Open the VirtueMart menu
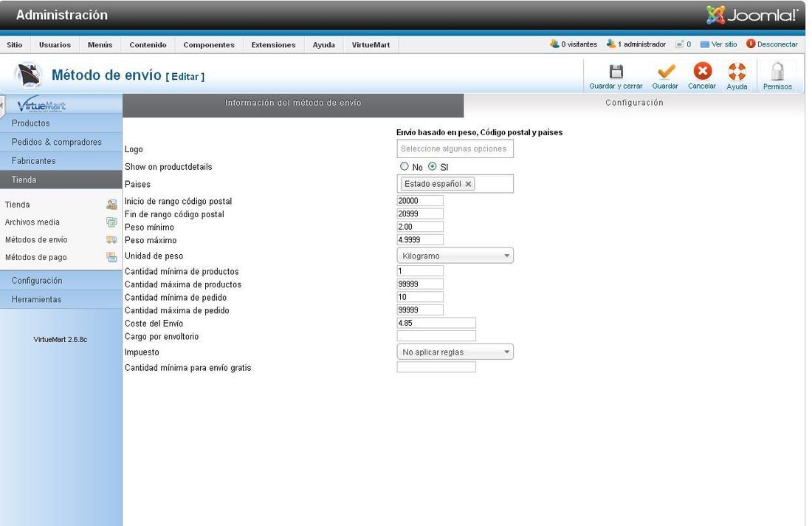The image size is (812, 526). coord(371,44)
